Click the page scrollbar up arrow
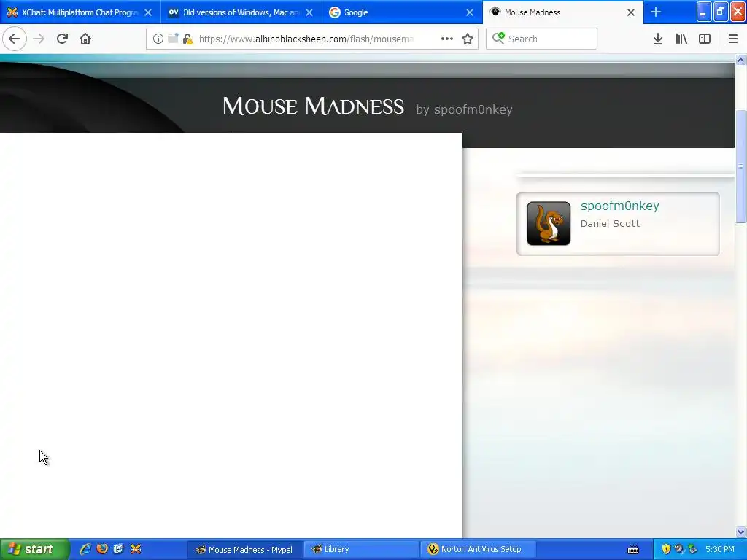Viewport: 747px width, 560px height. pyautogui.click(x=741, y=60)
